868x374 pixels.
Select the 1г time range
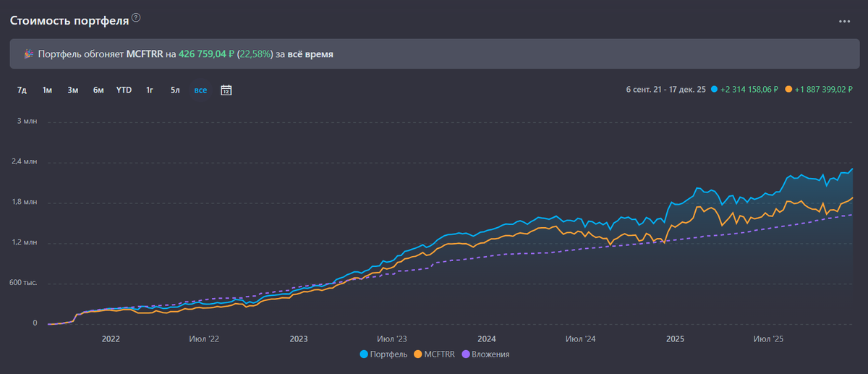pos(150,90)
